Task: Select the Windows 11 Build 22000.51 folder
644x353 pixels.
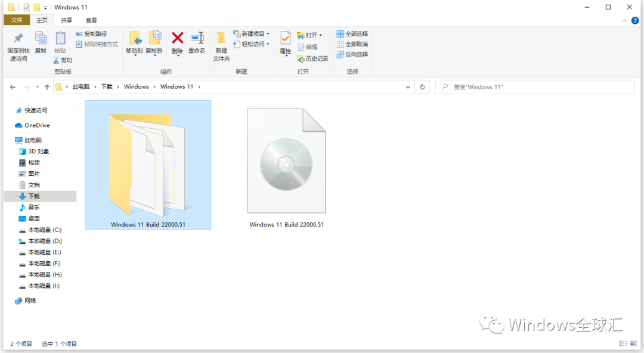Action: coord(148,165)
